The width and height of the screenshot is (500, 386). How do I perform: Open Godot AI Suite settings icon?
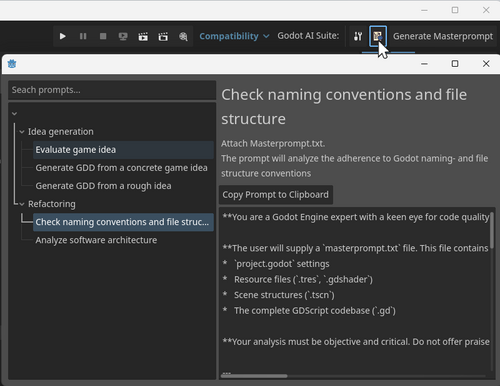[x=358, y=36]
